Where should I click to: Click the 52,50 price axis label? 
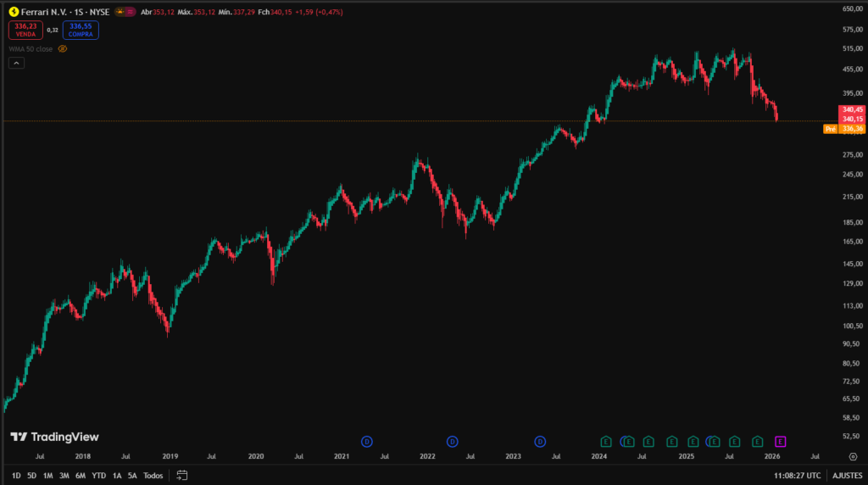(853, 437)
